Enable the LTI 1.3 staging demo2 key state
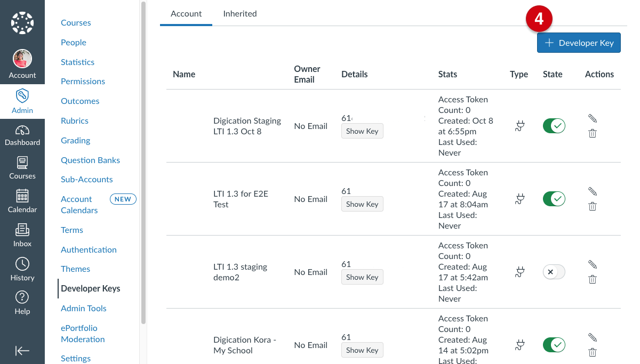 pyautogui.click(x=554, y=272)
